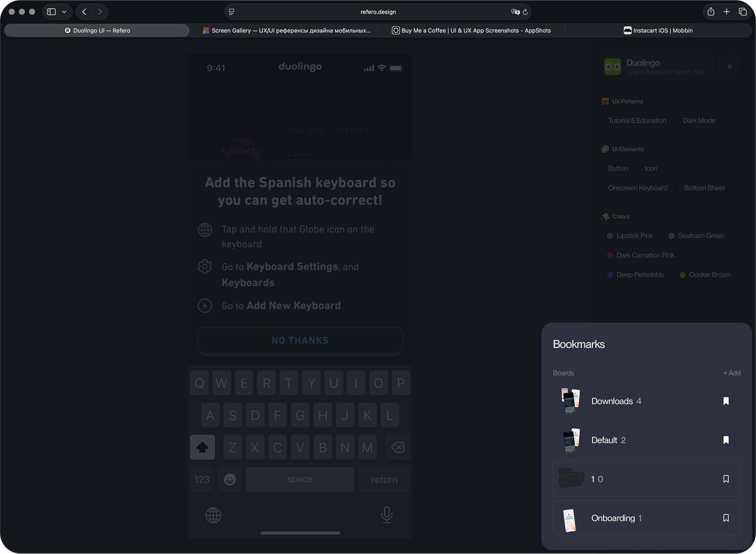Screen dimensions: 756x554
Task: Open the page reader icon in address bar
Action: click(x=232, y=12)
